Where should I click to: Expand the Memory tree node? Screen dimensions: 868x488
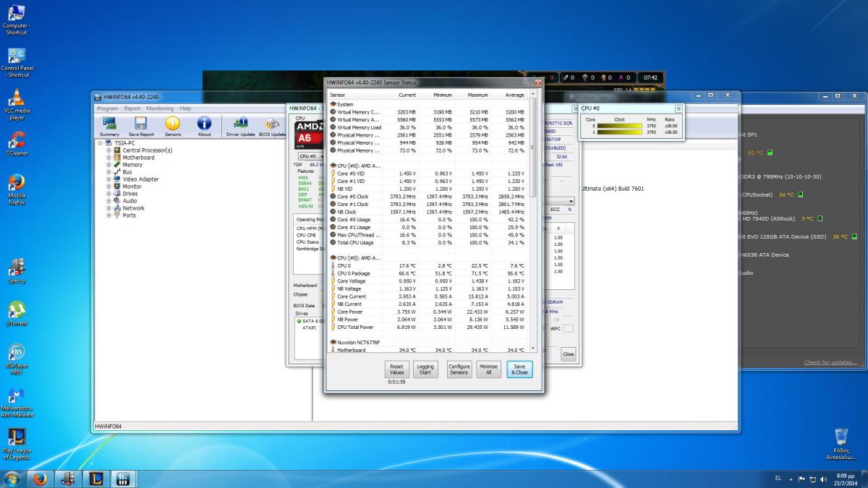[x=109, y=165]
